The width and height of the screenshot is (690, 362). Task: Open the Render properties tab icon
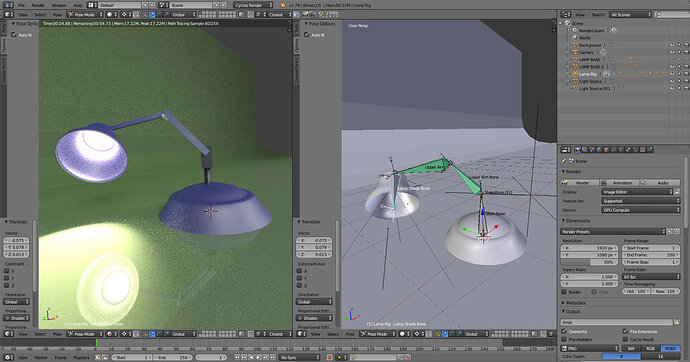point(578,150)
